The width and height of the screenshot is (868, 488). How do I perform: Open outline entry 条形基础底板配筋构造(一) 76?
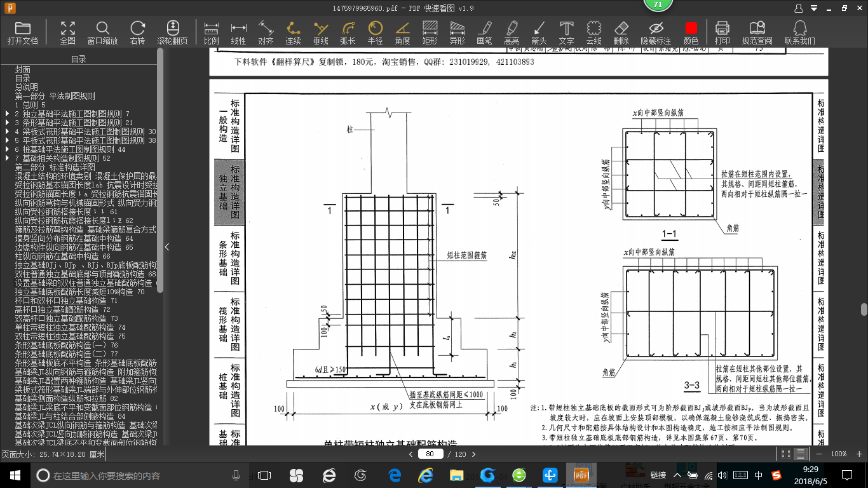(x=66, y=345)
